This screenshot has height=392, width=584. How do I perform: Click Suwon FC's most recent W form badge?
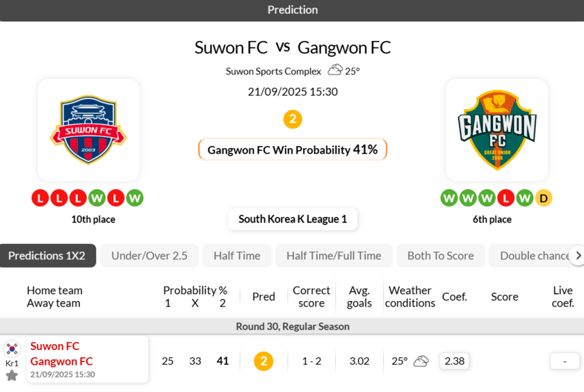coord(135,198)
